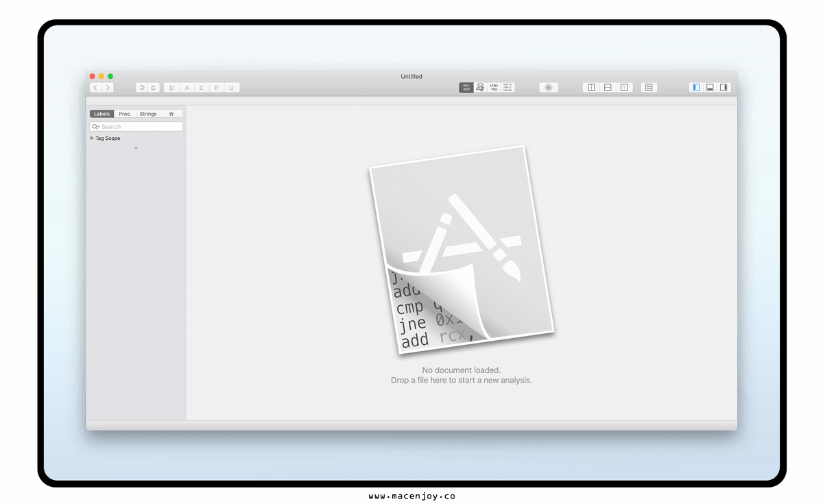The image size is (823, 504).
Task: Toggle the right inspector panel
Action: (724, 88)
